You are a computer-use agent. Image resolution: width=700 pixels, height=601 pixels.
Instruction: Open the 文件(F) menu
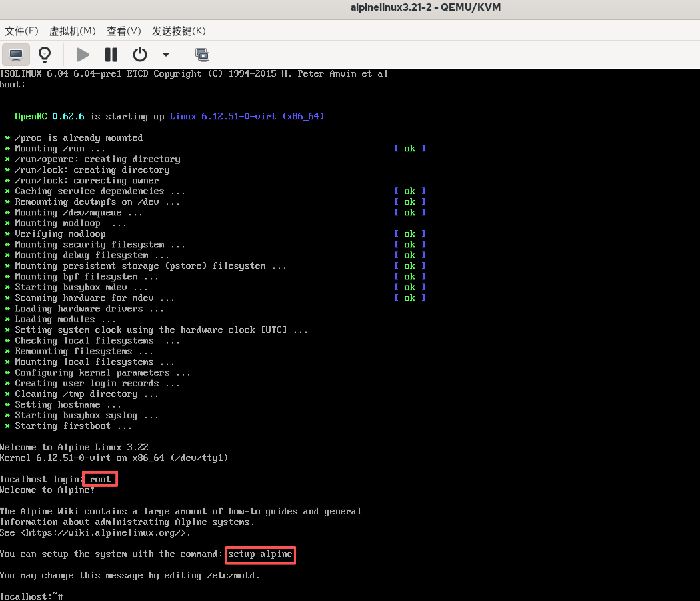pos(21,31)
